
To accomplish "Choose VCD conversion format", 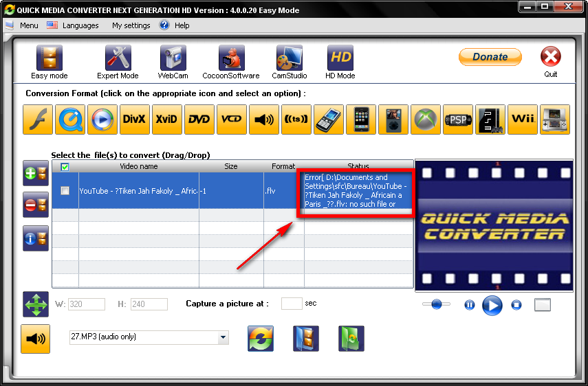I will [231, 120].
